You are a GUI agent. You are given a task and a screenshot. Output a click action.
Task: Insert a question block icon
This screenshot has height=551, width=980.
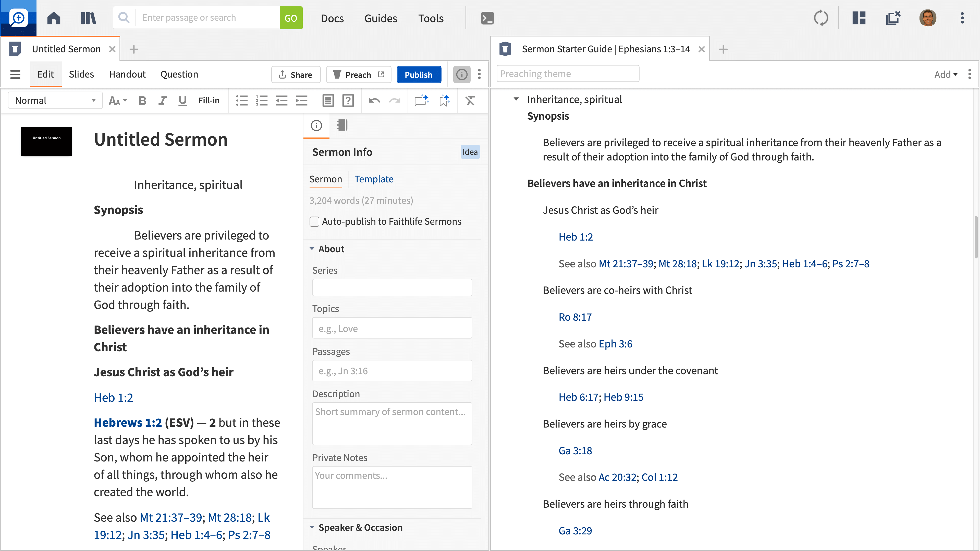348,101
